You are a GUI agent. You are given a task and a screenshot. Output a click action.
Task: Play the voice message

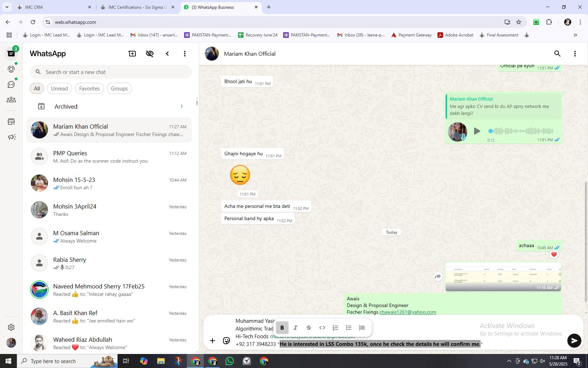pos(477,131)
